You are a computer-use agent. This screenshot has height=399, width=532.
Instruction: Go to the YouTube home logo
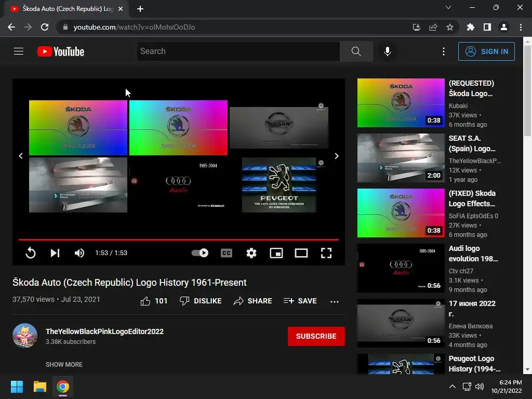(x=61, y=51)
